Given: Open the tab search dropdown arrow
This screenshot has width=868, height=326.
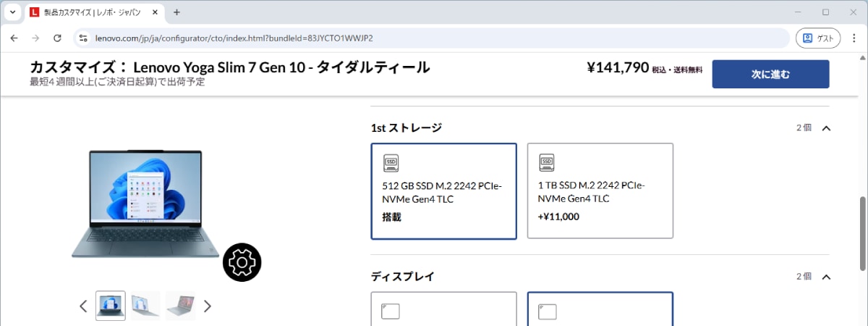Looking at the screenshot, I should pyautogui.click(x=13, y=12).
